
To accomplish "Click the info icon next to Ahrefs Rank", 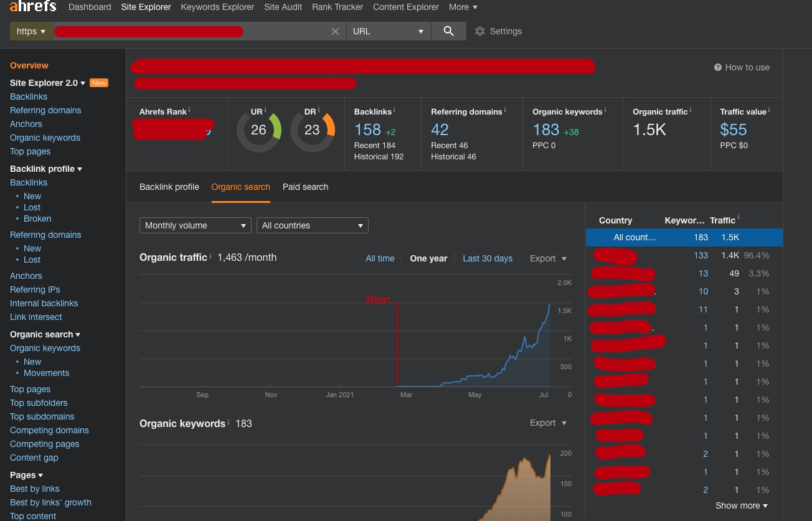I will click(189, 110).
